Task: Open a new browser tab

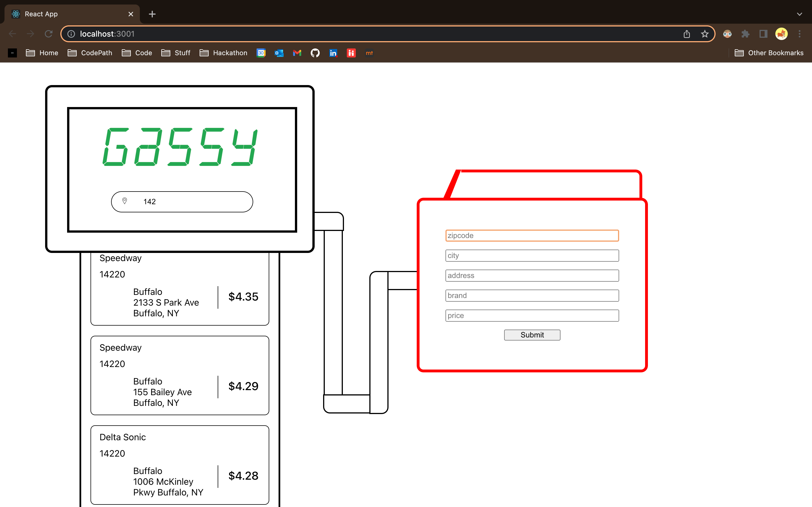Action: click(152, 14)
